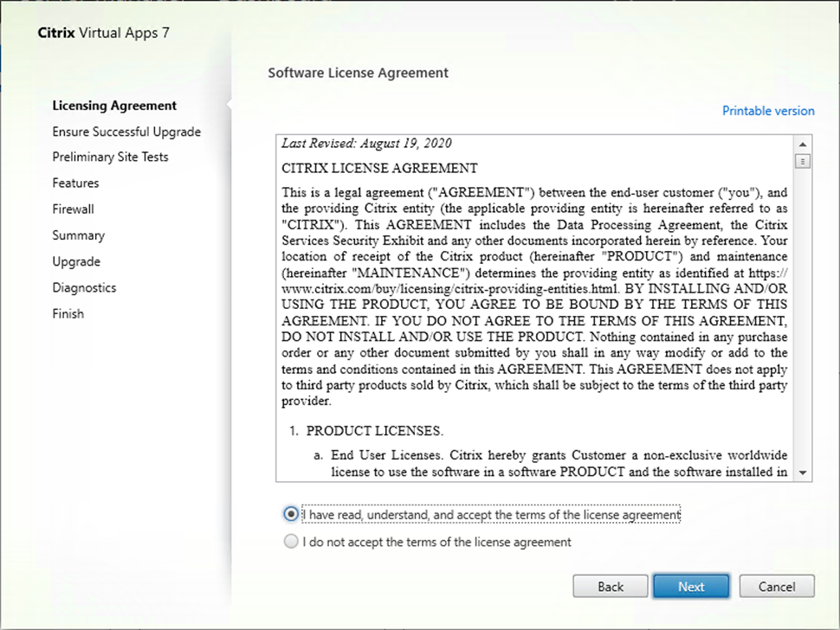840x630 pixels.
Task: Click the CITRIX LICENSE AGREEMENT heading
Action: [379, 168]
